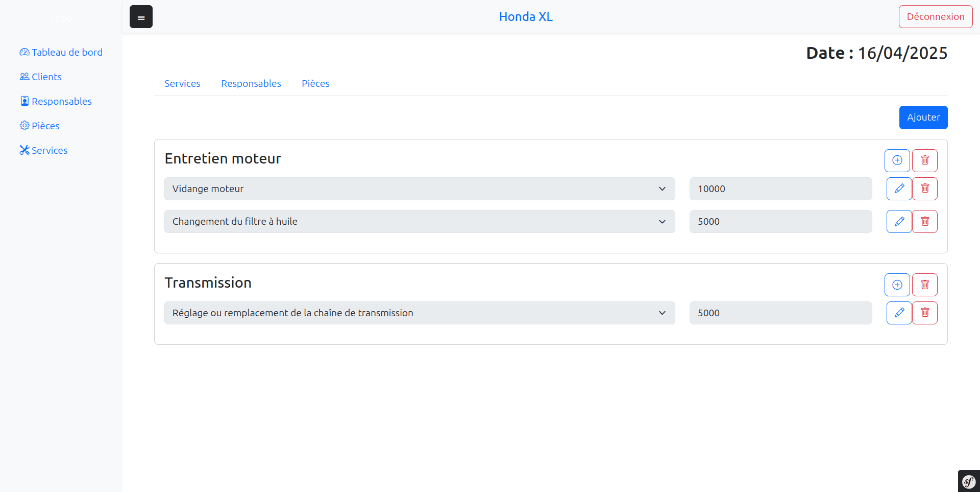
Task: Add a service to Entretien moteur
Action: (x=897, y=160)
